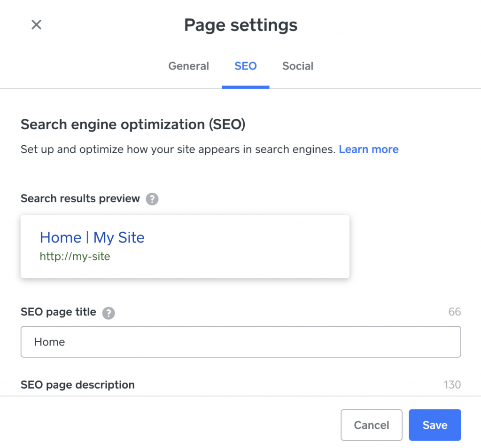Image resolution: width=481 pixels, height=448 pixels.
Task: Click the Page settings title
Action: (x=241, y=25)
